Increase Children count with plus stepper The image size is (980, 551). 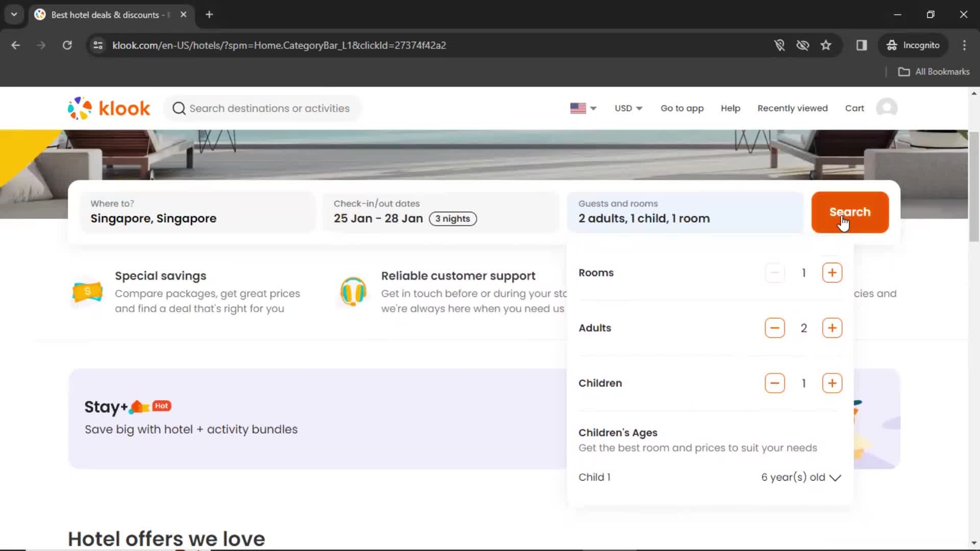(x=832, y=383)
